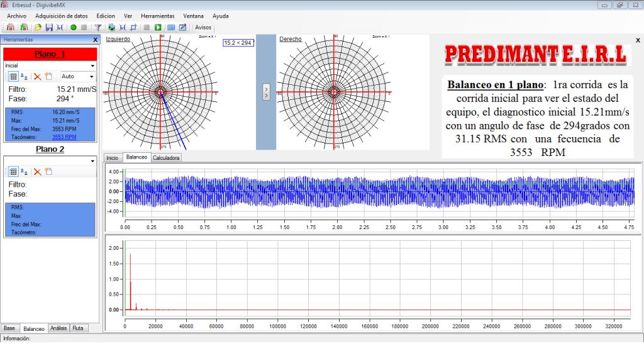Toggle grid view icon in Plano 1
Viewport: 644px width, 346px height.
tap(13, 76)
